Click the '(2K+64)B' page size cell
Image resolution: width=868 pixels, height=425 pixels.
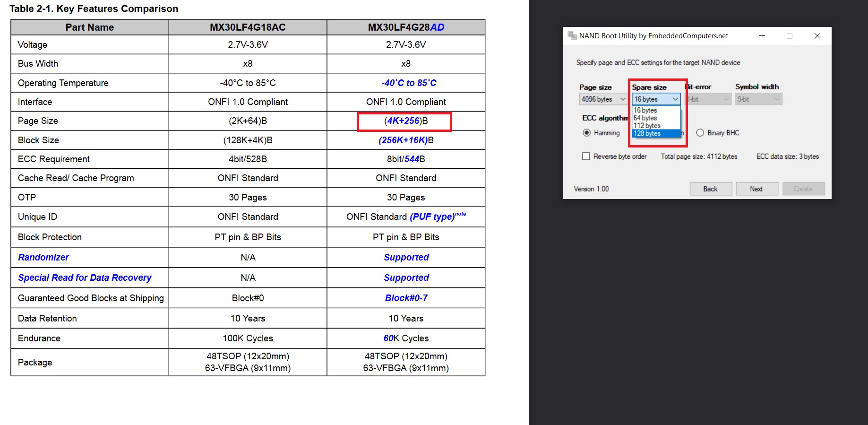tap(248, 121)
